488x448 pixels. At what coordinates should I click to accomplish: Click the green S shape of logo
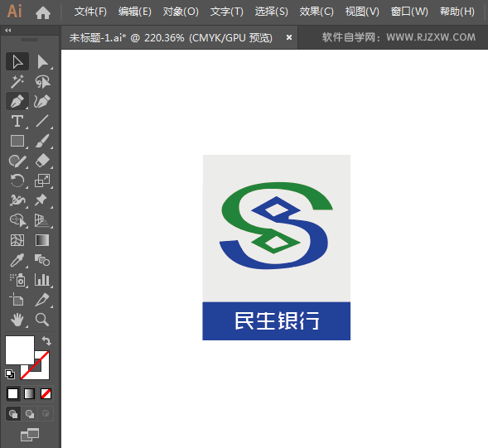[230, 211]
